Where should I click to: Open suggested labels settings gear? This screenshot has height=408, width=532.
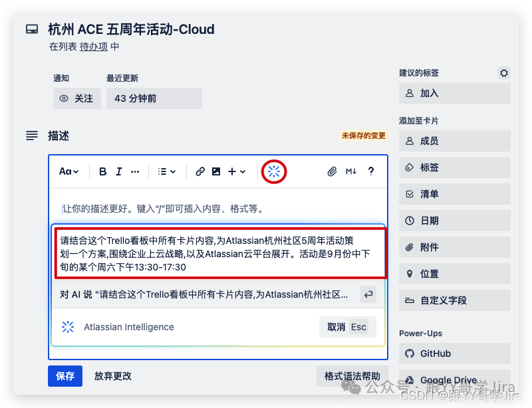point(504,73)
